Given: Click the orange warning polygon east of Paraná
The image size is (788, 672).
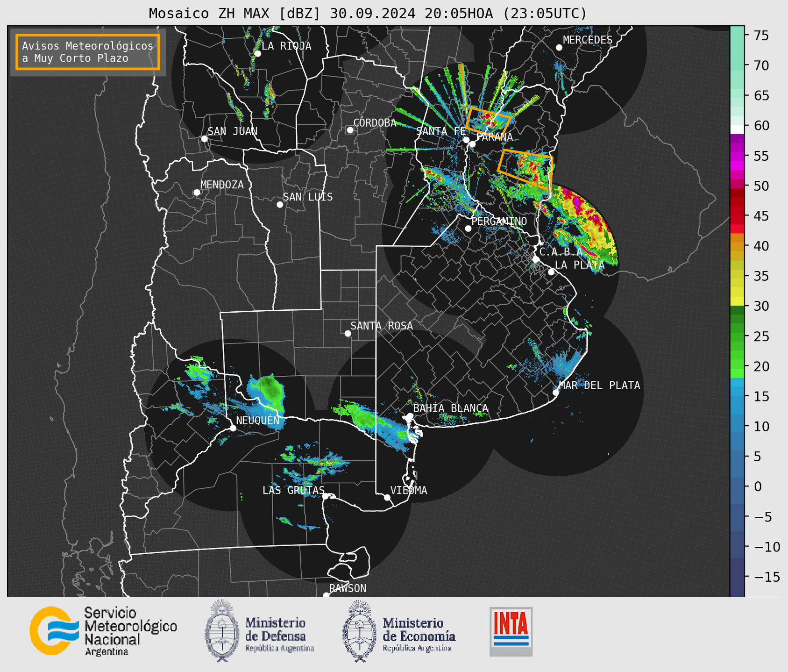Looking at the screenshot, I should tap(526, 168).
